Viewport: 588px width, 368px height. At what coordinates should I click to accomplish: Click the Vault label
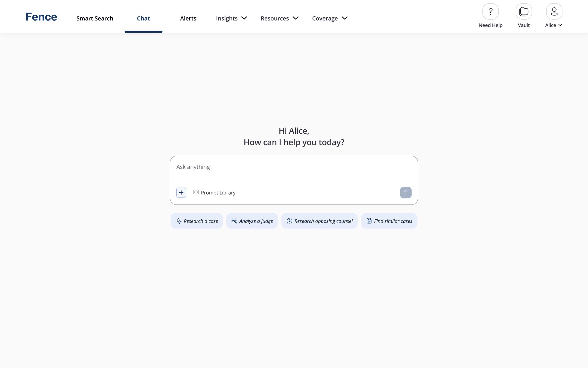[x=524, y=25]
